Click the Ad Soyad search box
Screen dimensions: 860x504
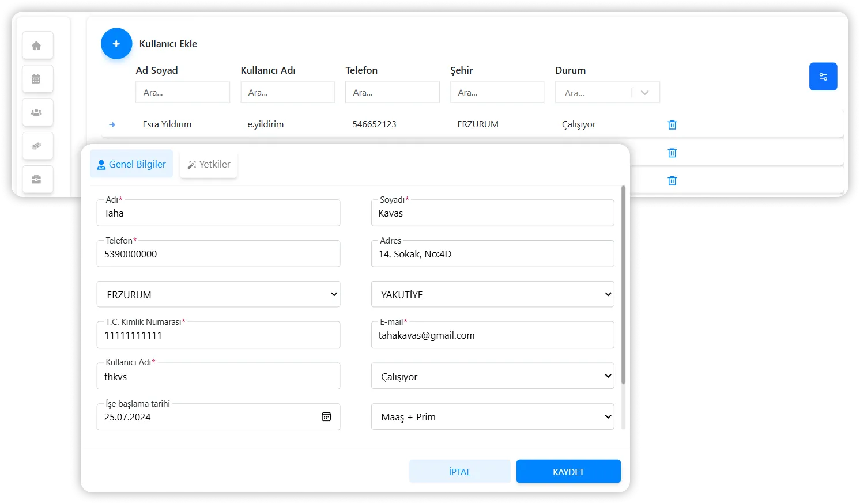[x=183, y=92]
